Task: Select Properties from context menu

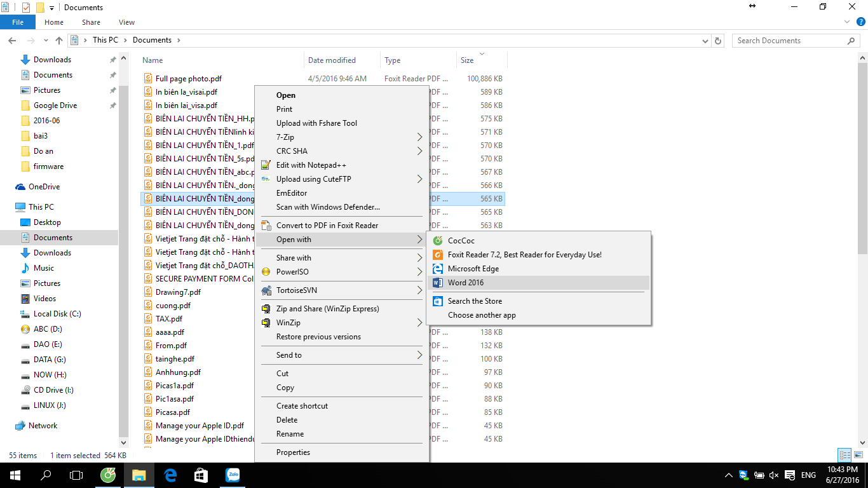Action: (x=293, y=452)
